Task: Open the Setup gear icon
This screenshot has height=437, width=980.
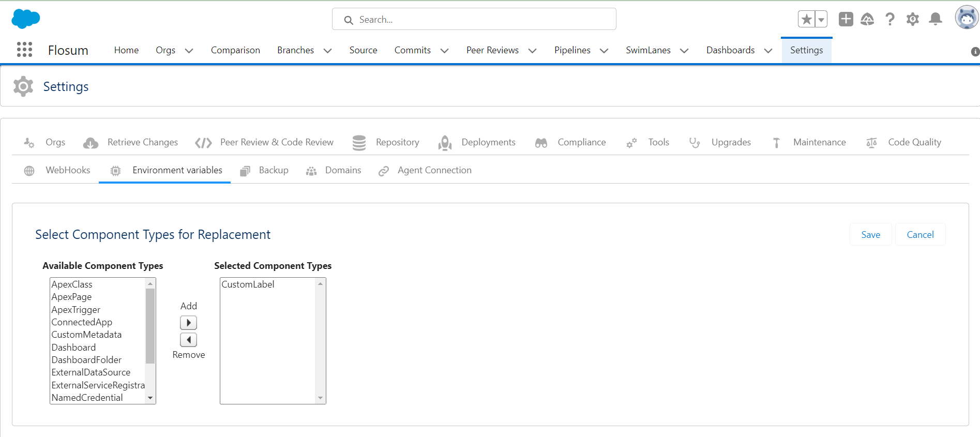Action: pos(913,19)
